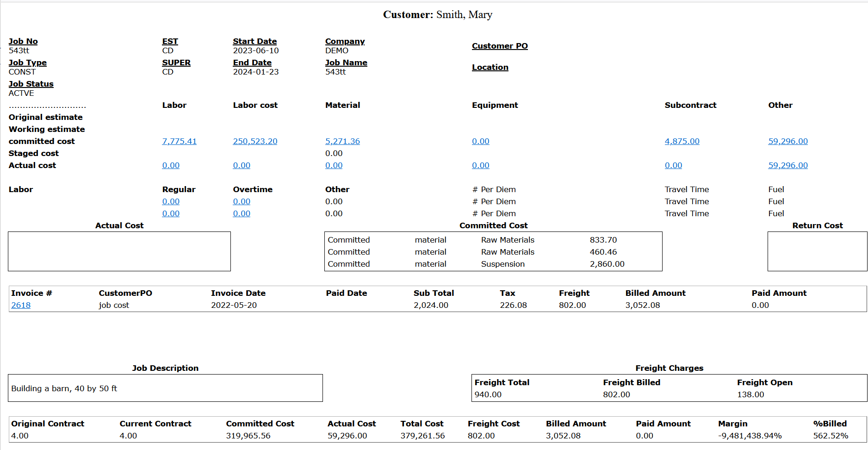Select the Job Type heading

point(27,62)
